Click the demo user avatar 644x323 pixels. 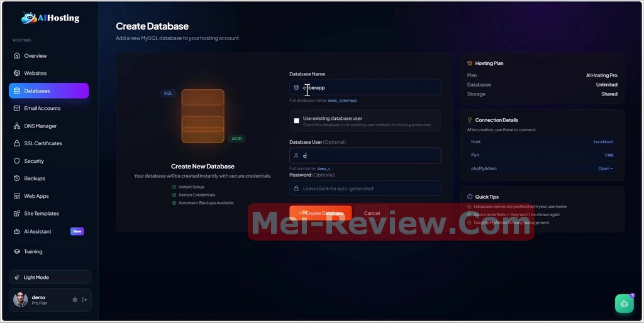click(21, 300)
